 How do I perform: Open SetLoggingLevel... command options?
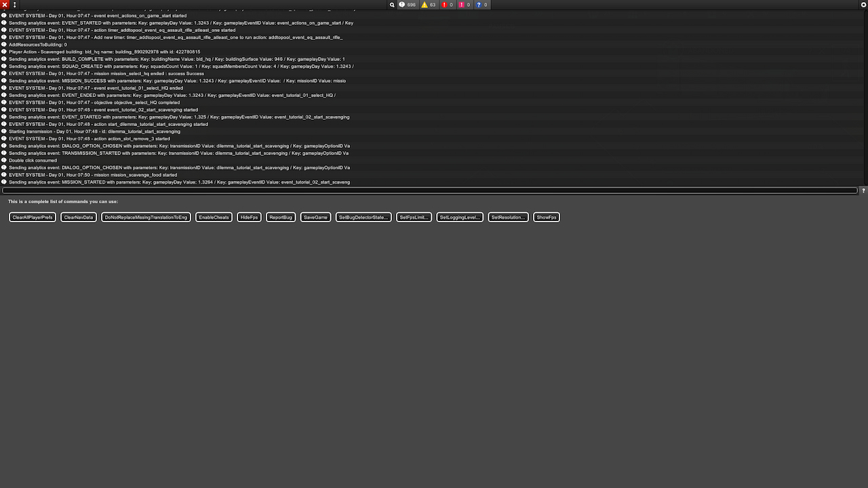pyautogui.click(x=460, y=218)
